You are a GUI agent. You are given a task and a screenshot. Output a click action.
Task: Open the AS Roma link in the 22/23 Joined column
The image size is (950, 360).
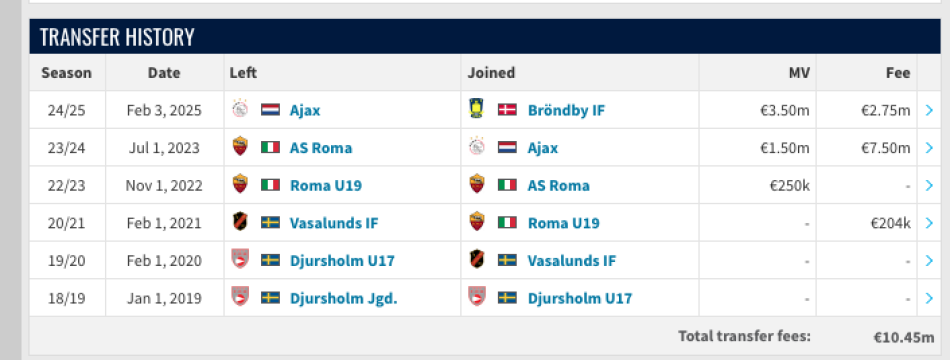559,185
